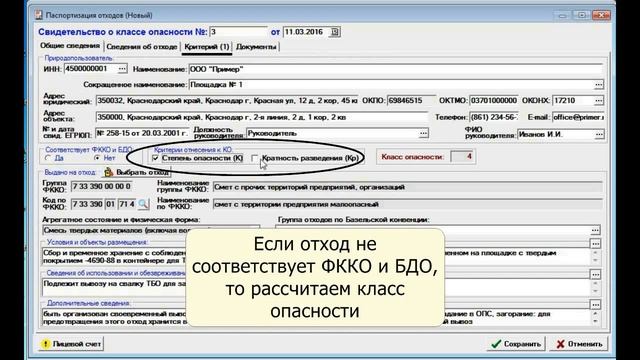
Task: Select the Нет radio option for ФККО и БДО
Action: click(x=97, y=158)
